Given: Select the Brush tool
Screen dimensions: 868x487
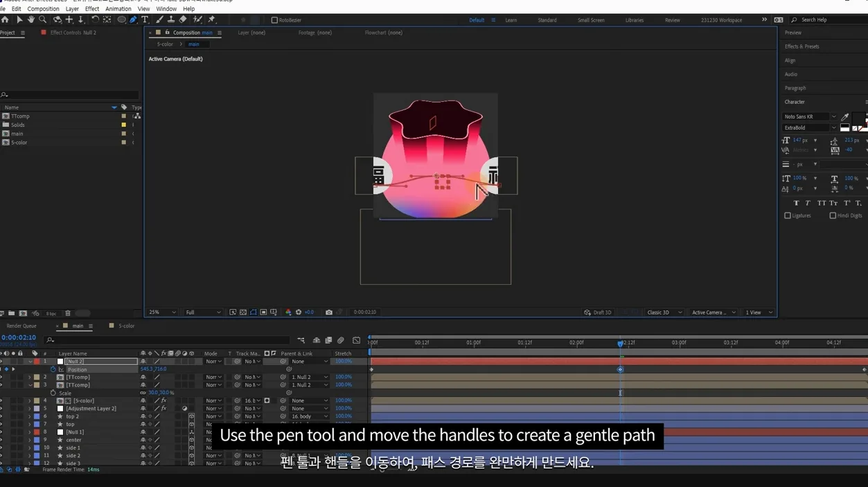Looking at the screenshot, I should (159, 20).
